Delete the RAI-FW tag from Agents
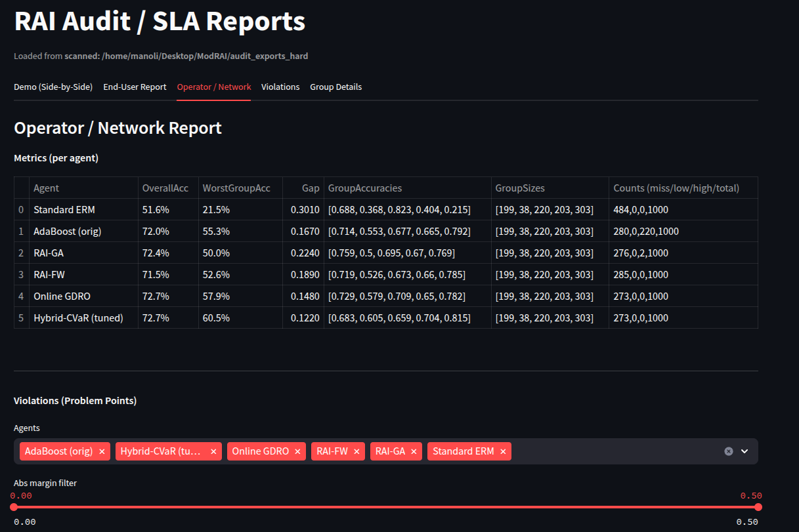 (x=356, y=451)
